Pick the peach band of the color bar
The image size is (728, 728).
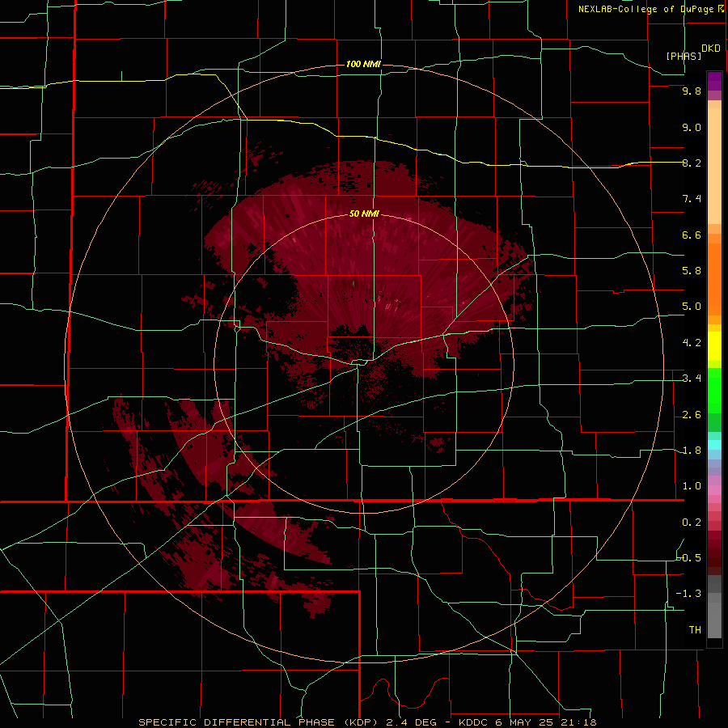point(714,166)
